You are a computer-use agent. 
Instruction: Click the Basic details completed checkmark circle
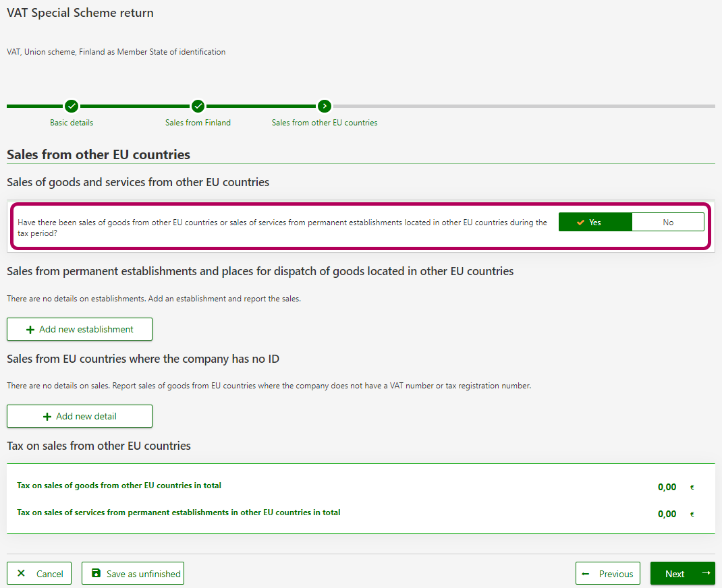pyautogui.click(x=72, y=106)
